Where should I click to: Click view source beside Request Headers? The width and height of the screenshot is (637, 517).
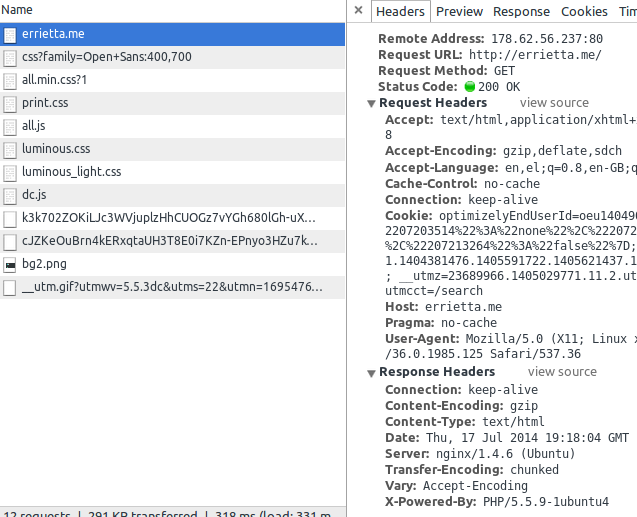554,103
